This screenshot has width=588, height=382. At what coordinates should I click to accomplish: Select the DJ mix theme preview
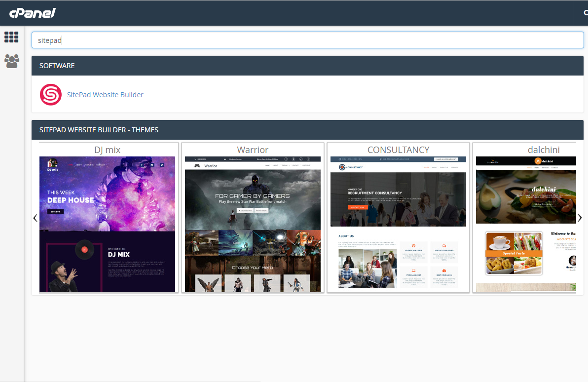108,224
